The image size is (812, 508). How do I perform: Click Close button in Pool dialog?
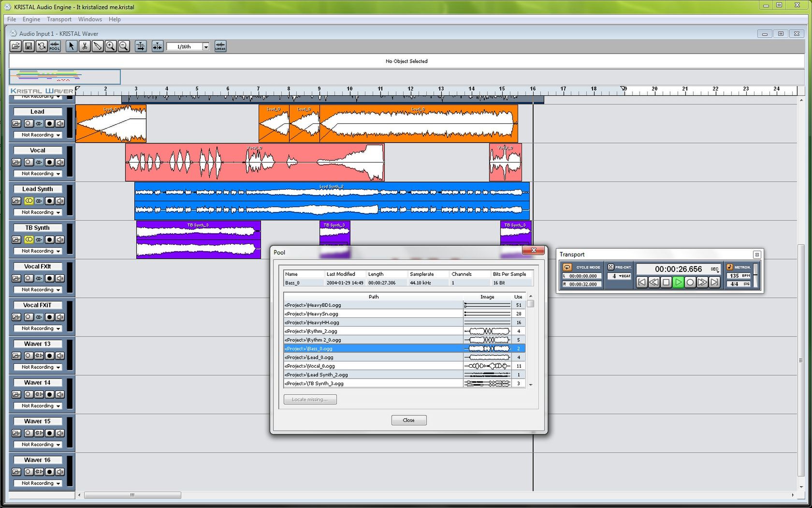coord(409,420)
